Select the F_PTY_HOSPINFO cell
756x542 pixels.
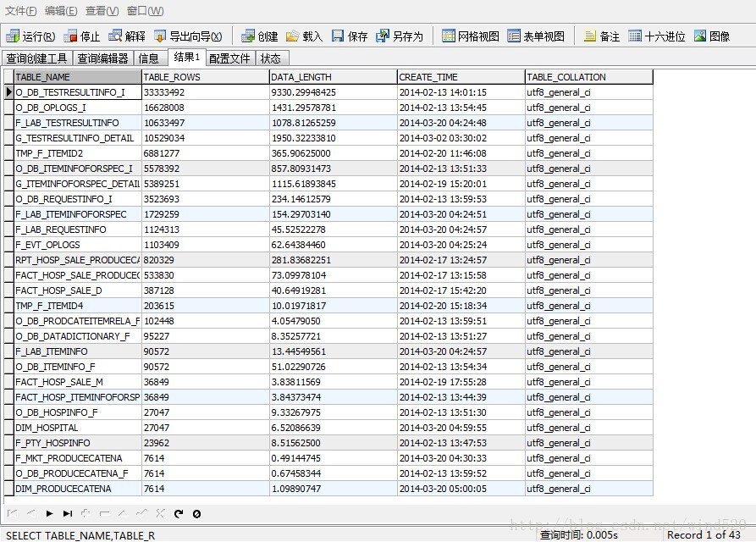(78, 443)
